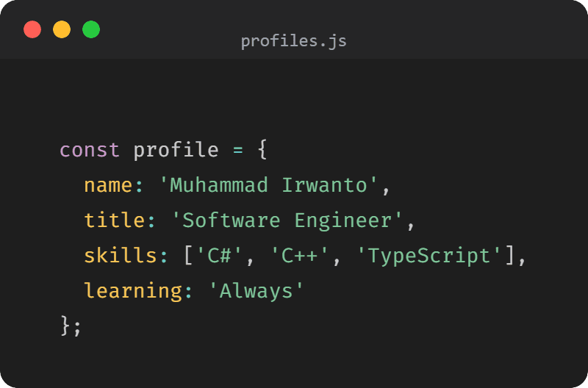Screen dimensions: 588x388
Task: Click the 'learning' property key
Action: pyautogui.click(x=133, y=291)
